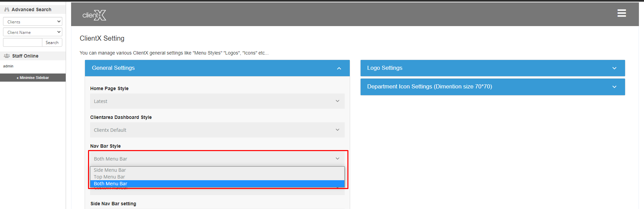Click the Advanced Search binoculars icon
The width and height of the screenshot is (644, 209).
pyautogui.click(x=7, y=9)
